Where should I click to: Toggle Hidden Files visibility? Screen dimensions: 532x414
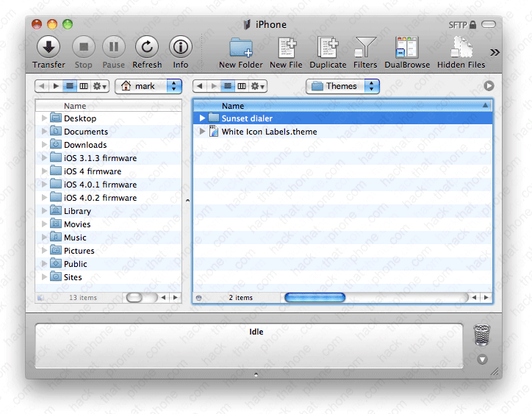[461, 48]
